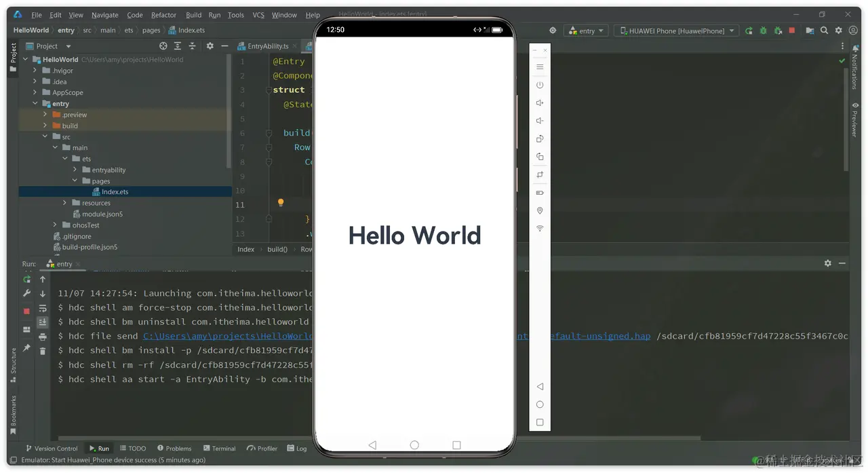
Task: Open the Refactor menu
Action: 163,15
